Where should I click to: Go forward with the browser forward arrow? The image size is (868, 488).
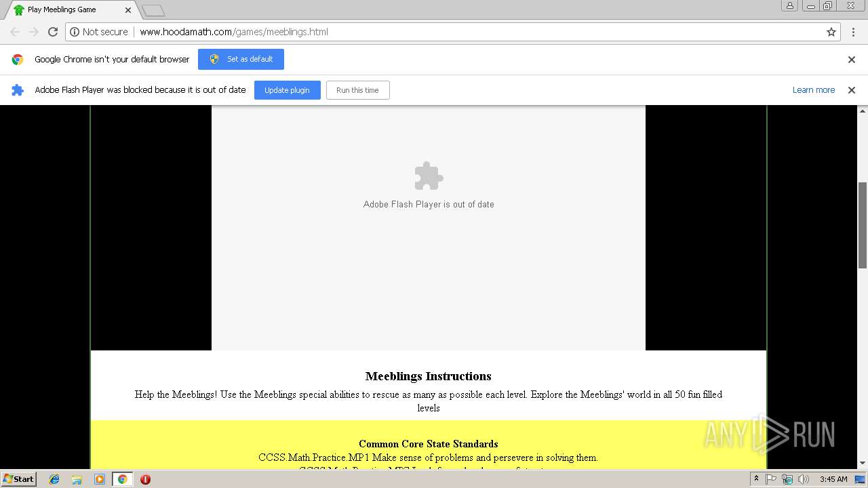point(33,32)
